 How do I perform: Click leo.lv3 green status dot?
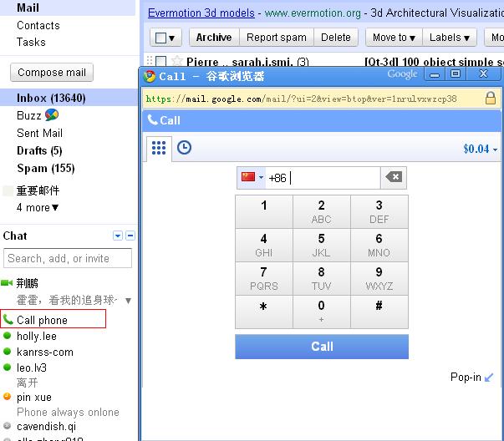click(7, 367)
